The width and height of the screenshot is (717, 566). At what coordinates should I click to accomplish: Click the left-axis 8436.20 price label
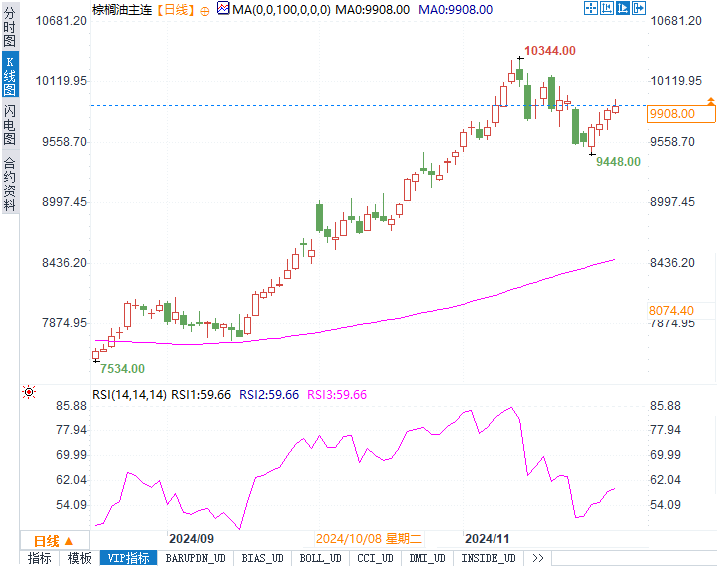pyautogui.click(x=64, y=263)
